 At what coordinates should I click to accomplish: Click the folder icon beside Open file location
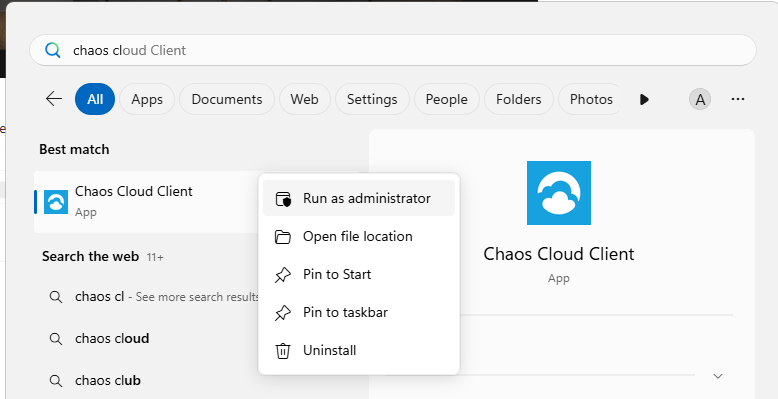coord(283,237)
